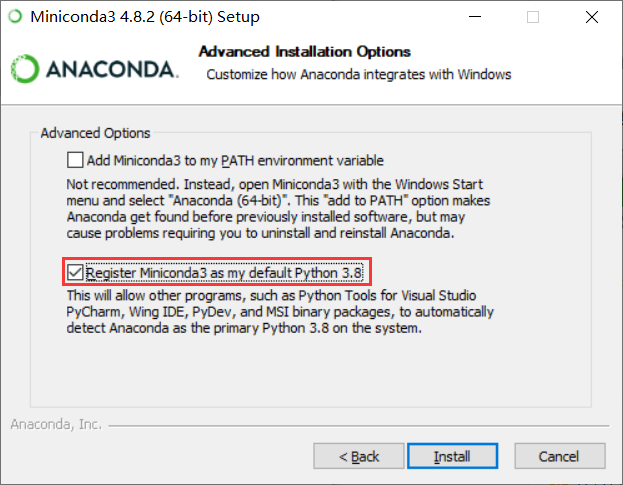Start installation with the Install button
Image resolution: width=623 pixels, height=485 pixels.
pos(452,456)
